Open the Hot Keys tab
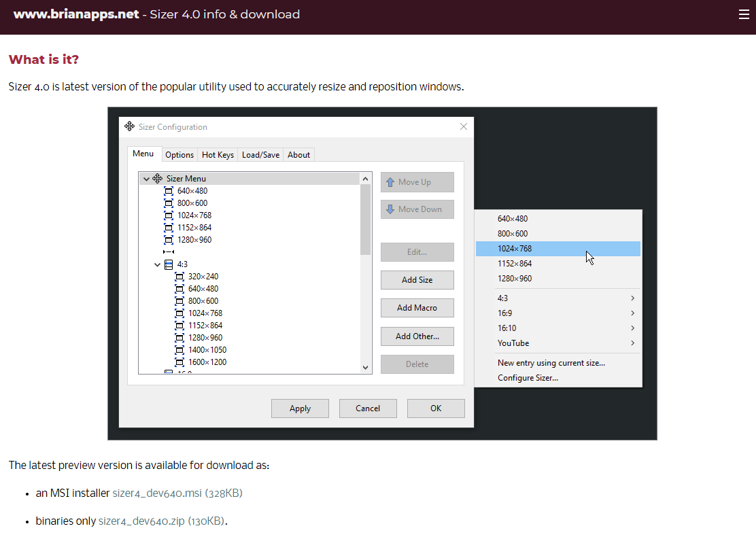 click(218, 155)
